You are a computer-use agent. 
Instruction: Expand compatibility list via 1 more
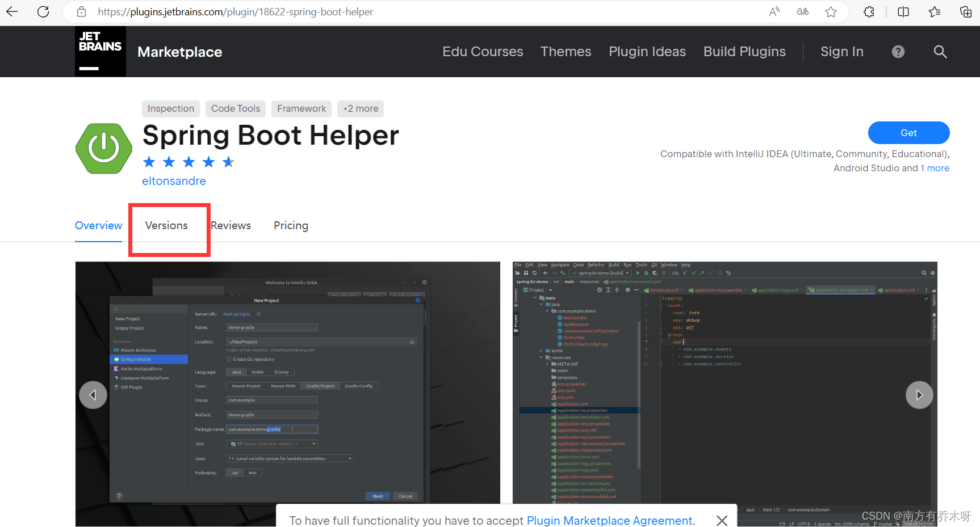pos(935,168)
